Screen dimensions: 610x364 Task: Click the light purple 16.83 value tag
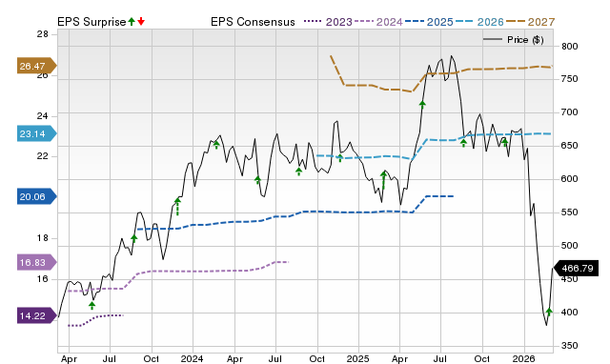coord(36,262)
